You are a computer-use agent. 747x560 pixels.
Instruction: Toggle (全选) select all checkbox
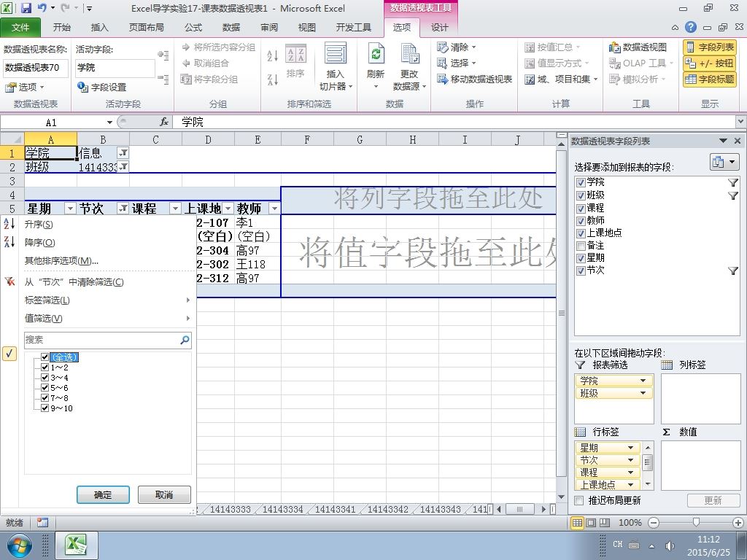click(44, 357)
